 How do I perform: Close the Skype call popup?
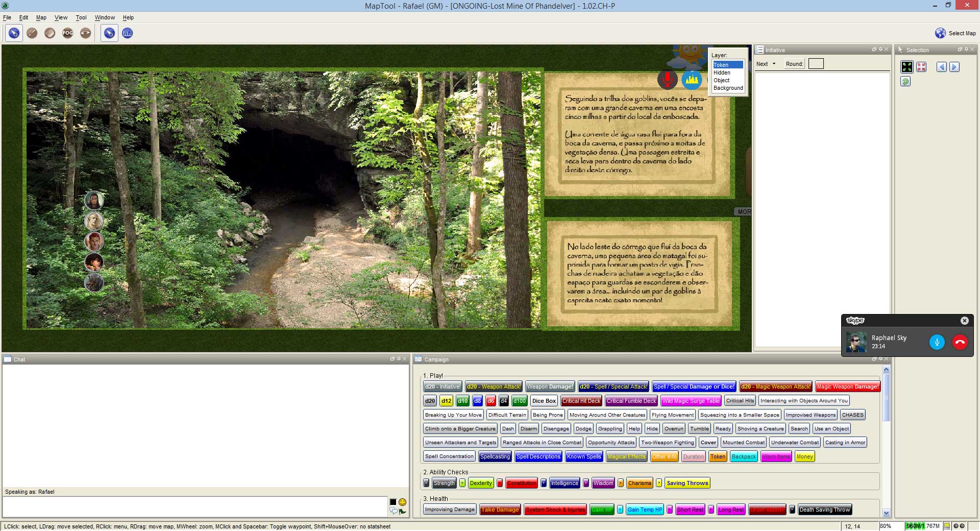964,321
